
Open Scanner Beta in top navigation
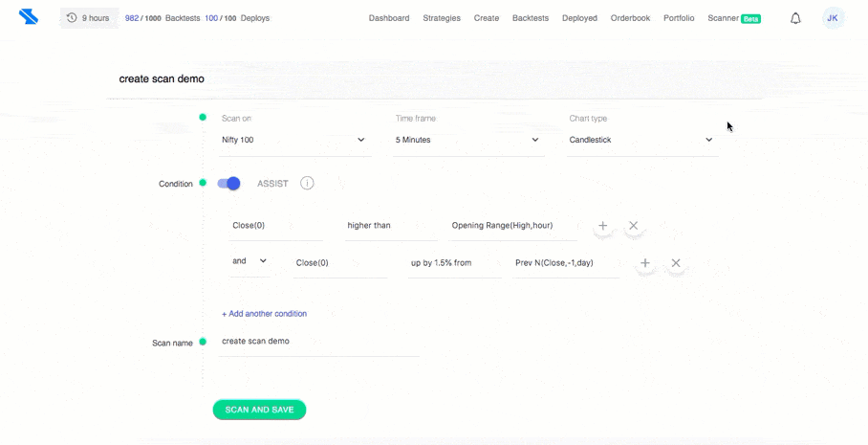[x=734, y=18]
